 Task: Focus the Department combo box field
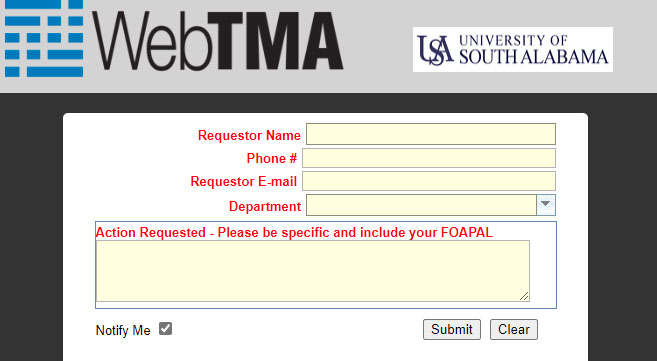pyautogui.click(x=421, y=205)
